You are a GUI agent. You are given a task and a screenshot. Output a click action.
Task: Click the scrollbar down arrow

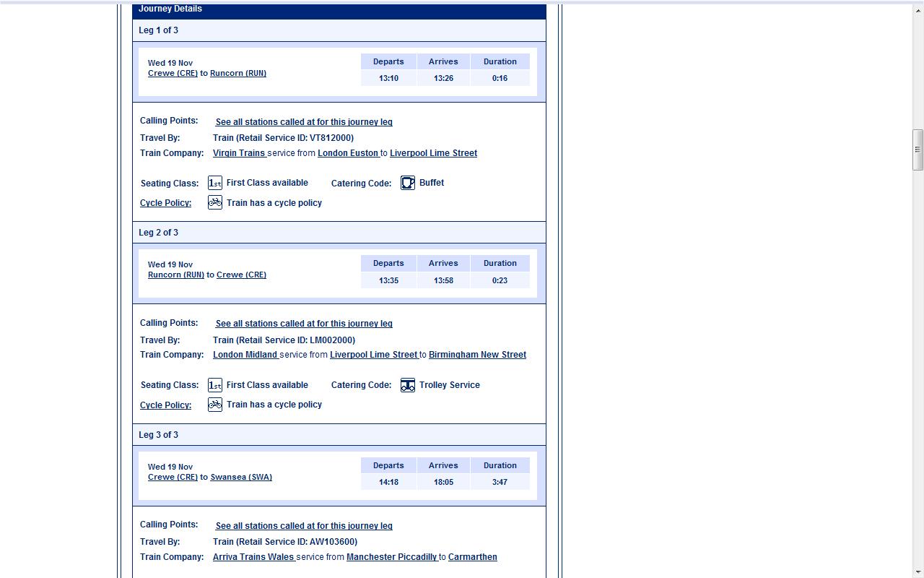(x=918, y=572)
